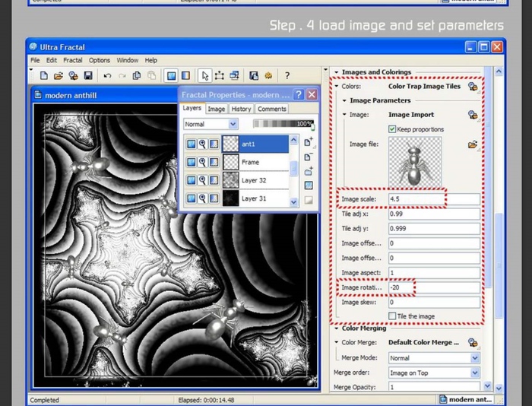Click the Fractal Properties help question mark

click(x=298, y=94)
